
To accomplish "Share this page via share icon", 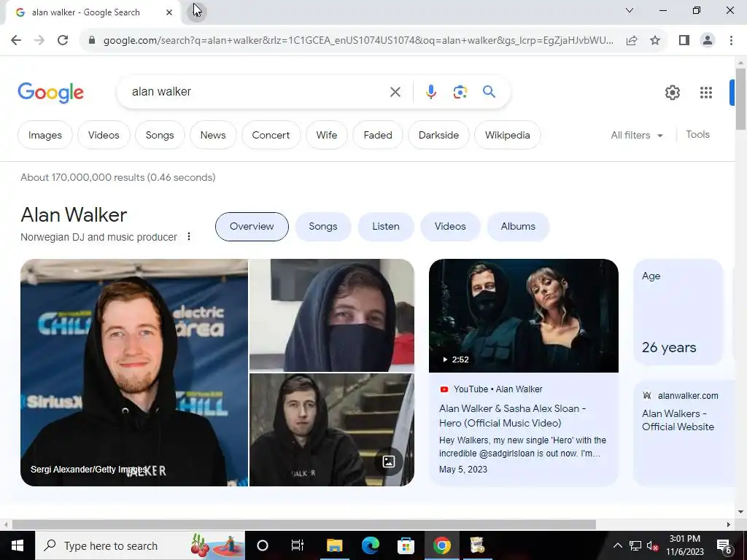I will tap(632, 41).
